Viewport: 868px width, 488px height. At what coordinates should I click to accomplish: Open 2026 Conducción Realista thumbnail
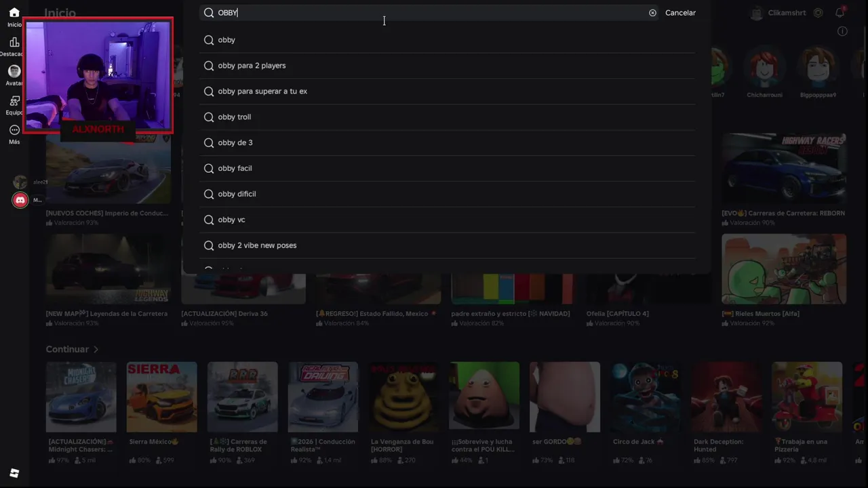click(x=323, y=396)
